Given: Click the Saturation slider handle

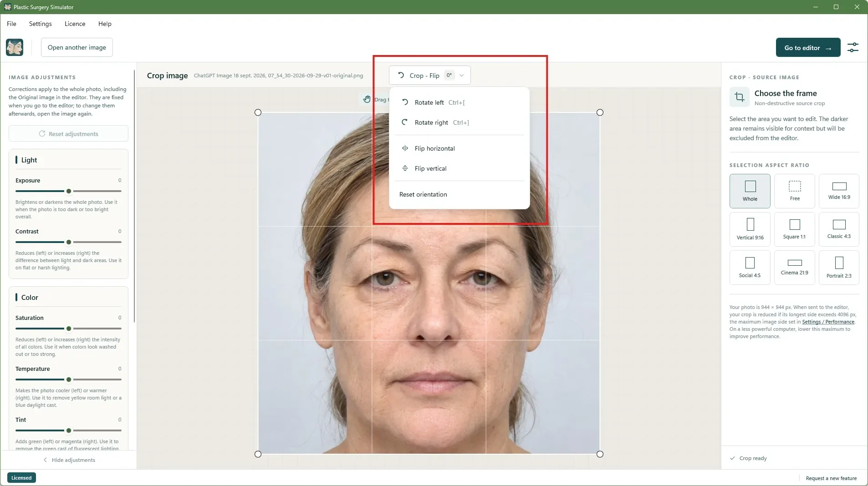Looking at the screenshot, I should [69, 329].
